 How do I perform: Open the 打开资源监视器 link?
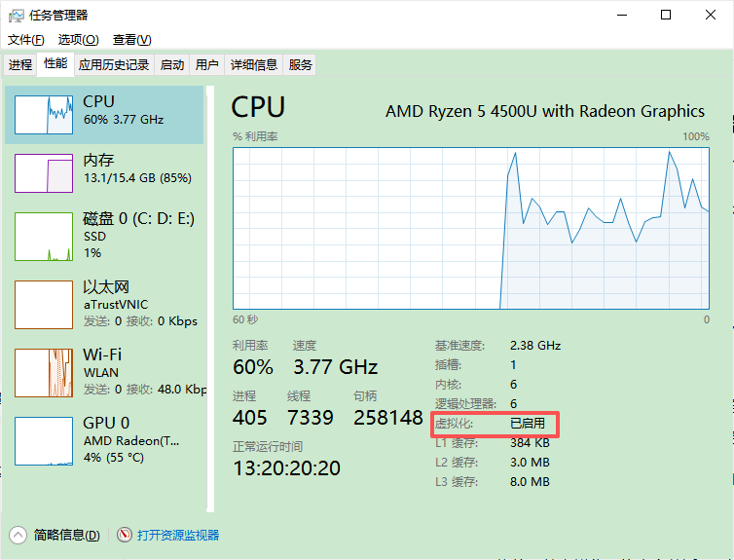178,536
